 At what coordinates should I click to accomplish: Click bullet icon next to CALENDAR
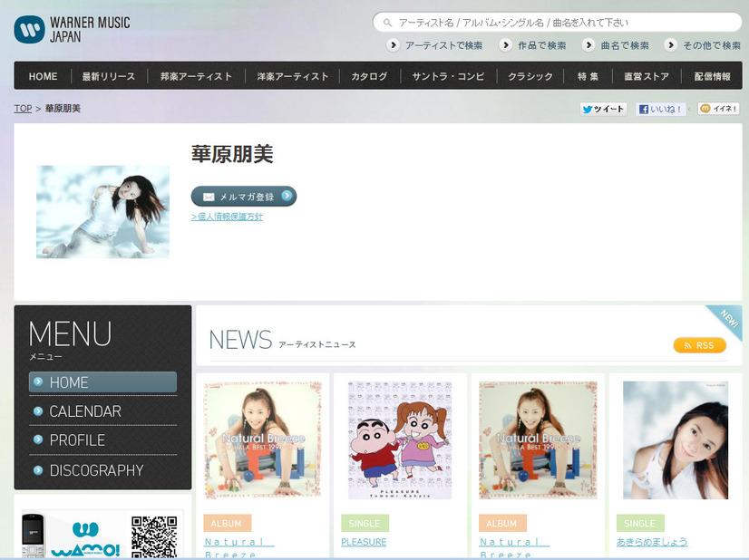(38, 411)
